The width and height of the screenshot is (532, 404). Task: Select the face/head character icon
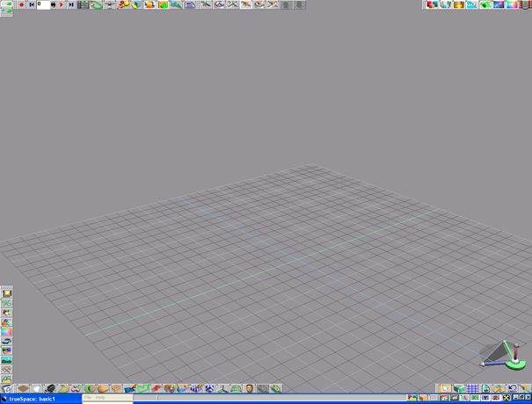[249, 388]
